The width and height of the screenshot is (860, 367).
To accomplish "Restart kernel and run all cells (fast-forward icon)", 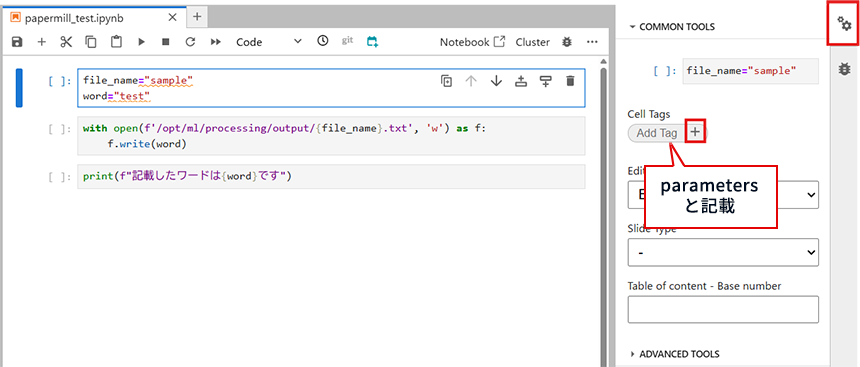I will point(216,42).
